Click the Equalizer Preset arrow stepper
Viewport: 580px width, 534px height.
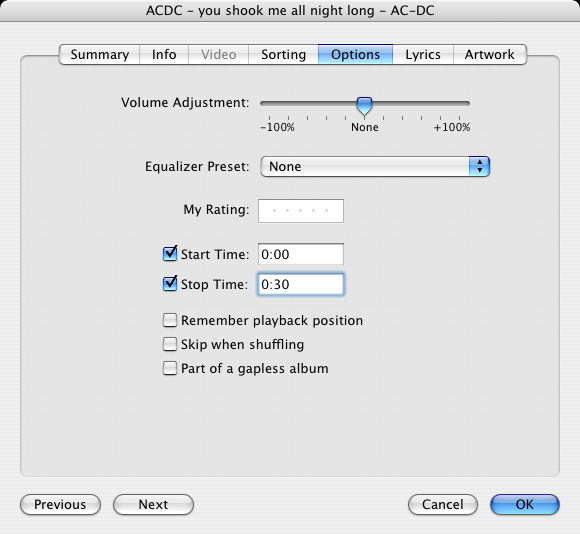point(479,166)
